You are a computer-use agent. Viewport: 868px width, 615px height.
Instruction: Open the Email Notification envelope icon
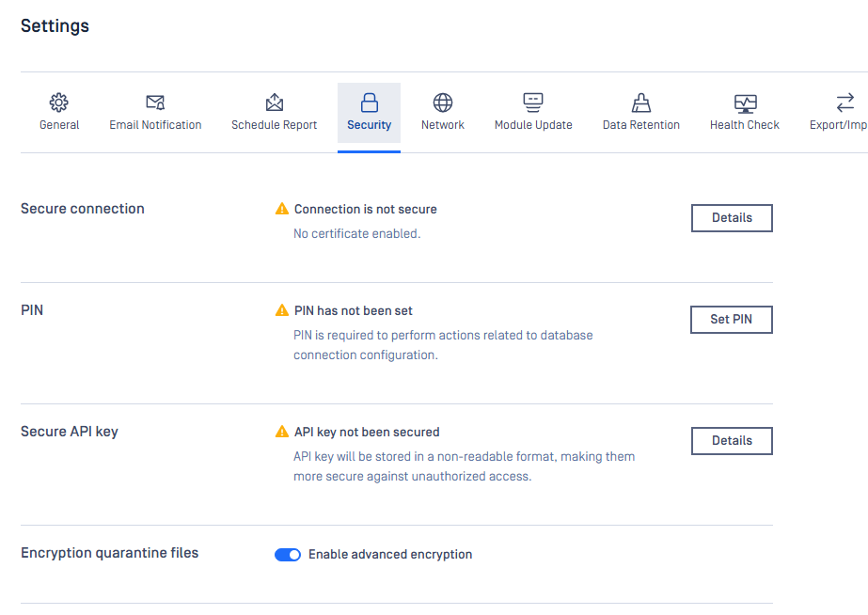click(155, 102)
